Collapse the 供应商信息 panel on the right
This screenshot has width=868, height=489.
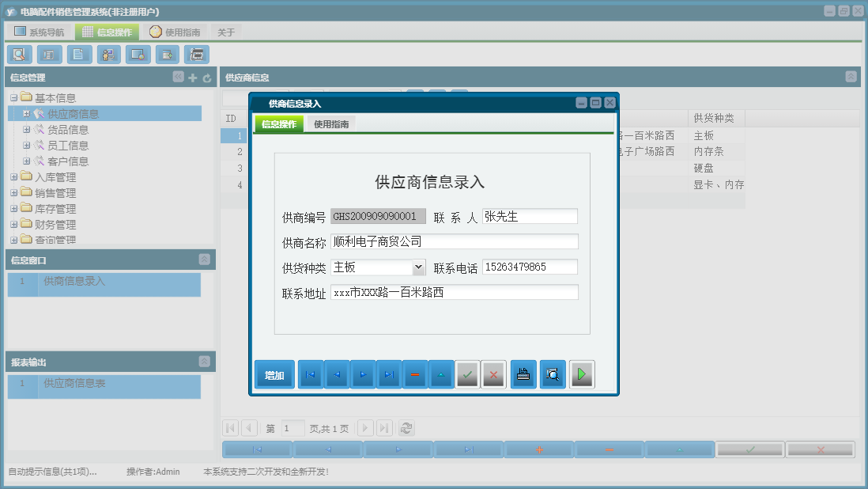click(x=850, y=77)
